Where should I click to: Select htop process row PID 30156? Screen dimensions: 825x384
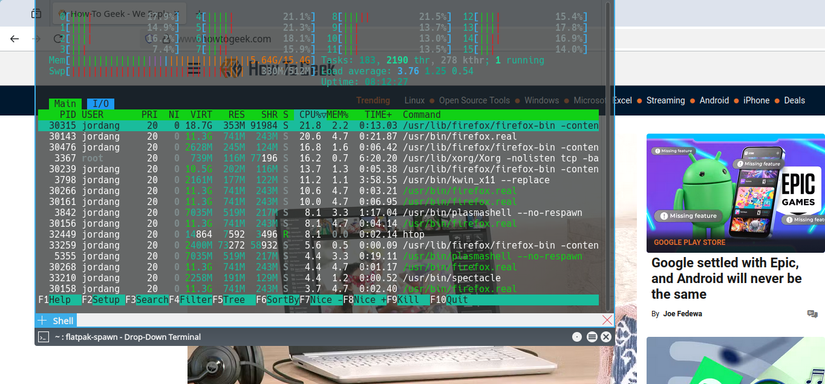[318, 224]
